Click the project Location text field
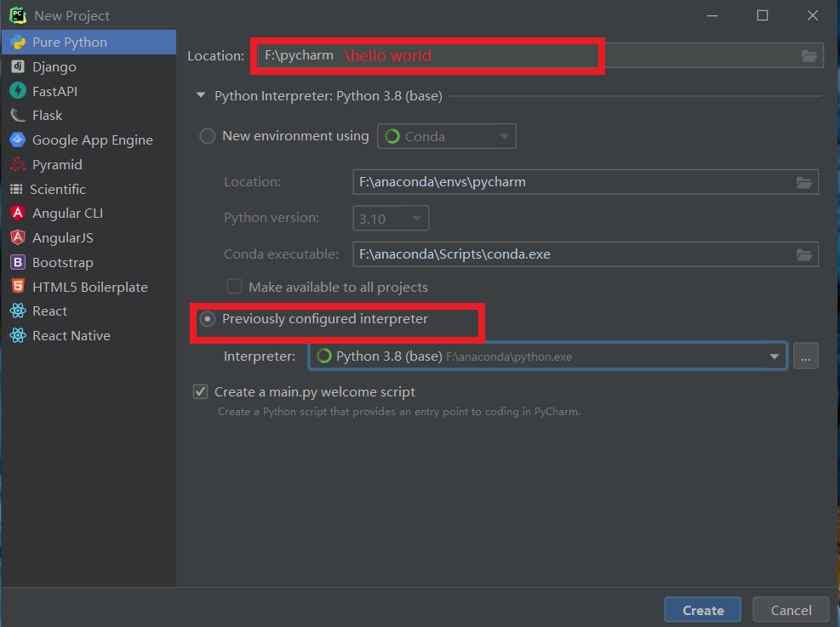 point(540,55)
